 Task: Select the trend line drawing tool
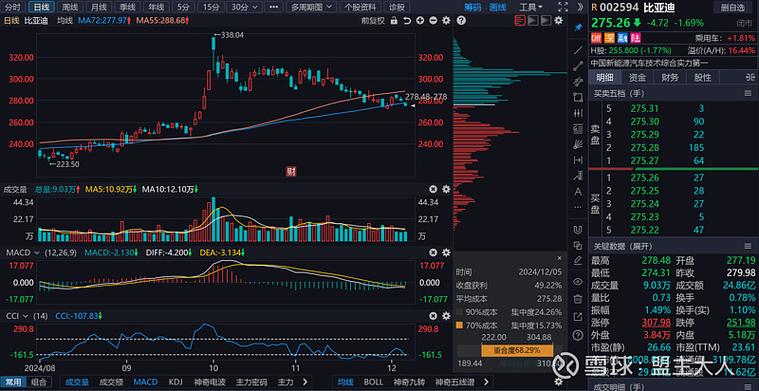pos(577,50)
